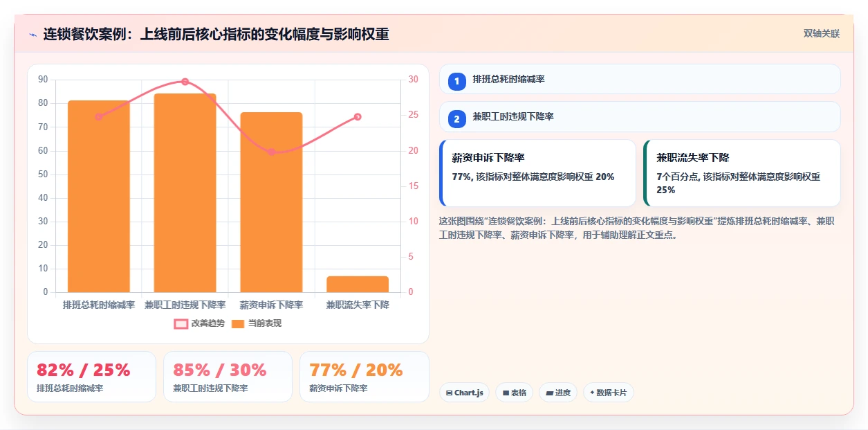
Task: Select numbered item 2 兼职工时违规下降率
Action: (x=640, y=116)
